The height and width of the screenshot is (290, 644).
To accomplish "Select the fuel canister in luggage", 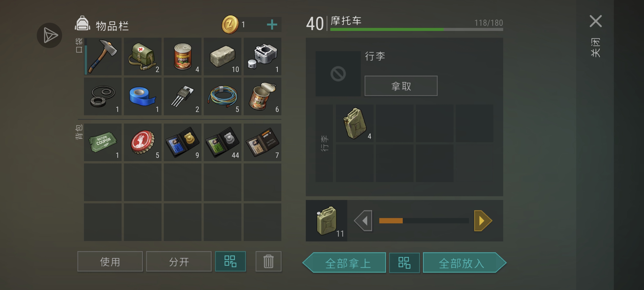I will click(355, 123).
